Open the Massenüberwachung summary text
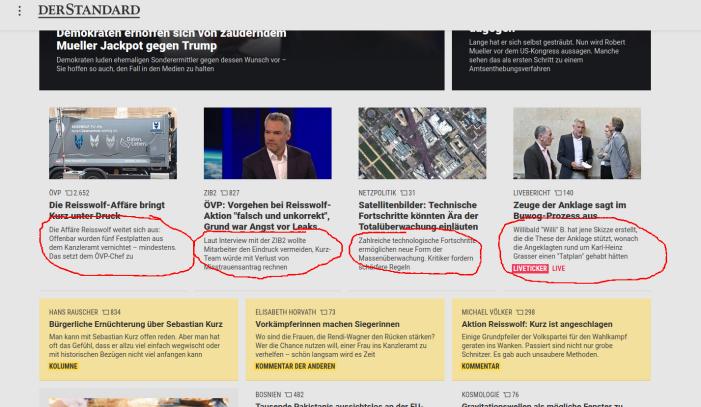The height and width of the screenshot is (407, 701). 417,254
